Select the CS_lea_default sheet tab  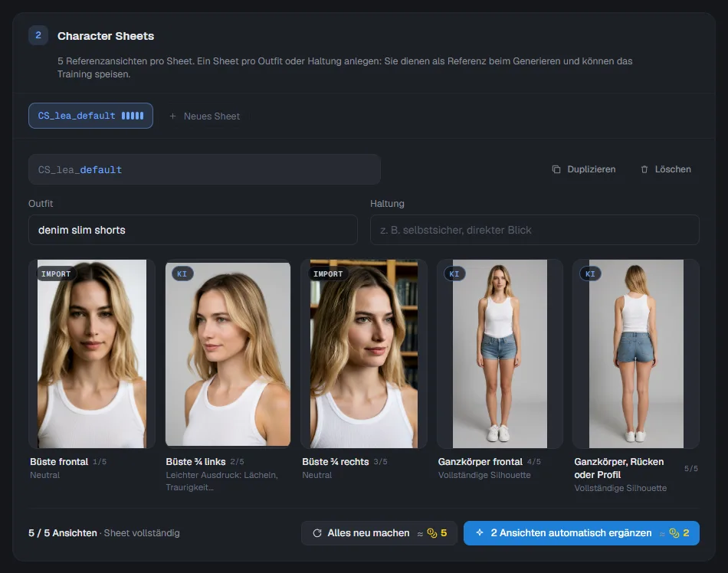(x=90, y=116)
